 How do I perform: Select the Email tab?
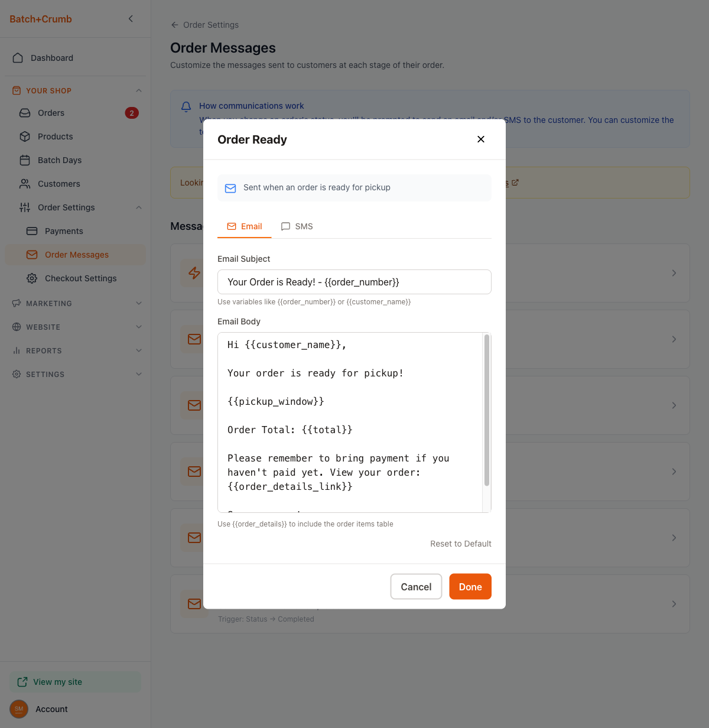pos(245,226)
